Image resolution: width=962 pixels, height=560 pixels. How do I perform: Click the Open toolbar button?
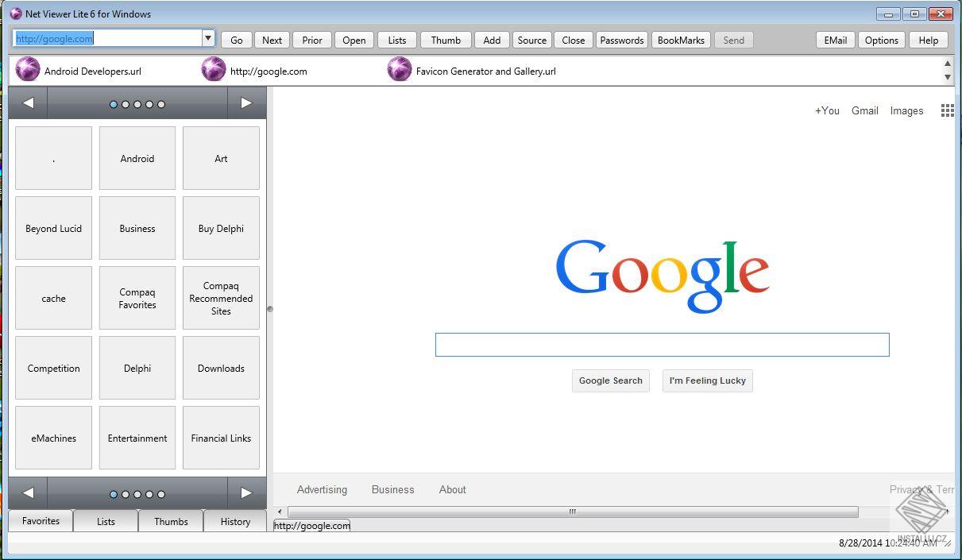point(354,40)
